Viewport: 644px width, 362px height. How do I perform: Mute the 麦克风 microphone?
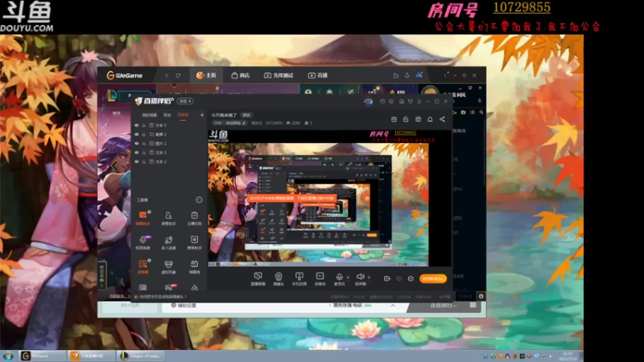(339, 278)
